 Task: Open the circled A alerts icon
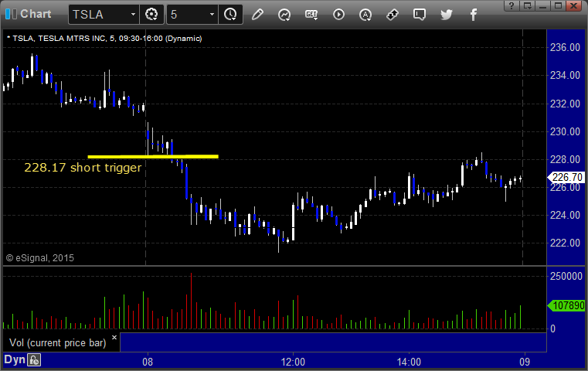coord(365,15)
